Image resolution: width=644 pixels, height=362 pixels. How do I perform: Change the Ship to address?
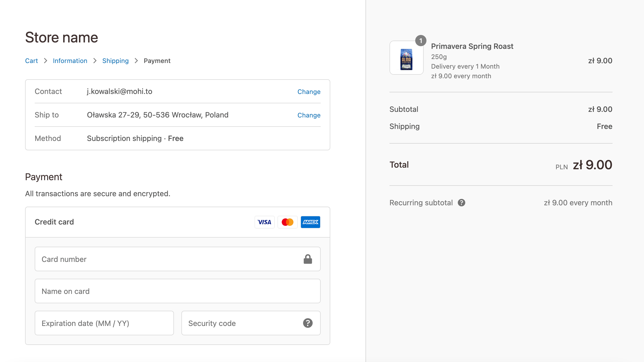[x=309, y=115]
